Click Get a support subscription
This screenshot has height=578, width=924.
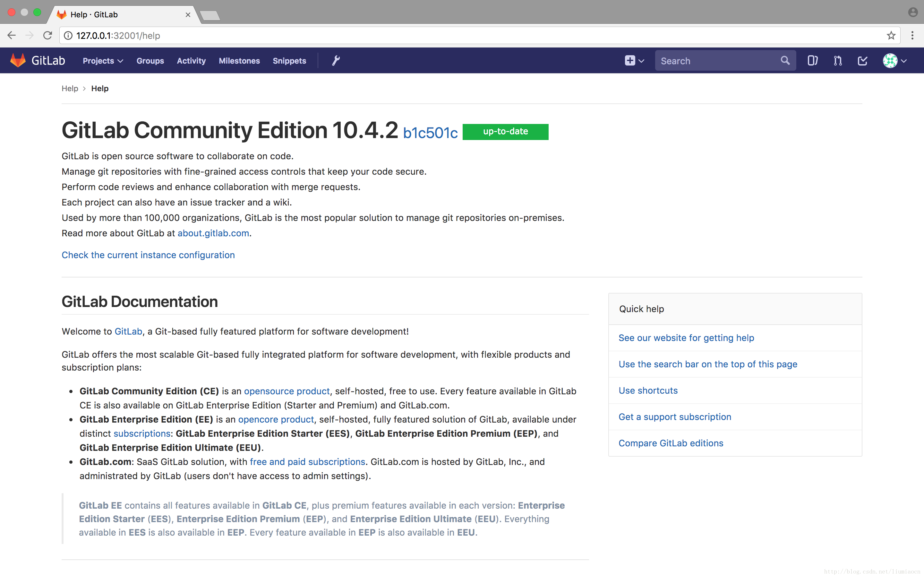click(x=675, y=417)
